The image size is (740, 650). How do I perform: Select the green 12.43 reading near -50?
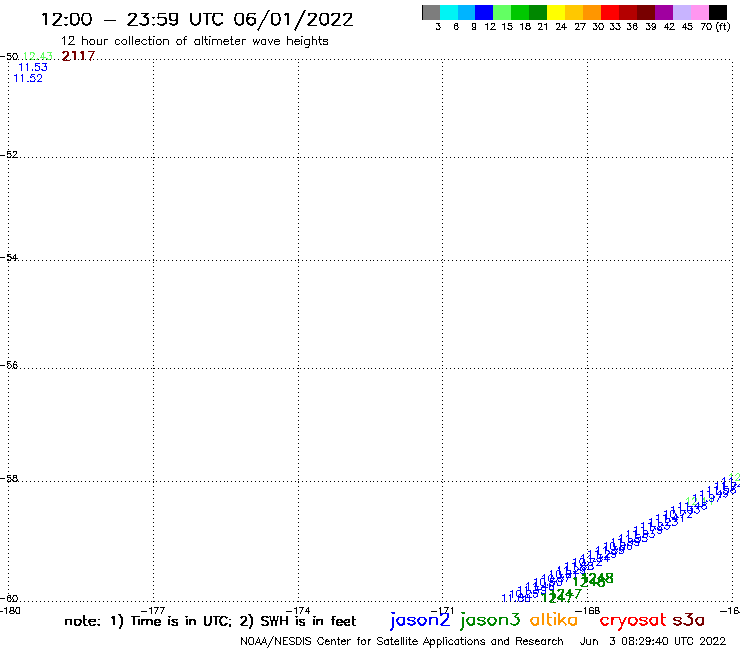38,57
